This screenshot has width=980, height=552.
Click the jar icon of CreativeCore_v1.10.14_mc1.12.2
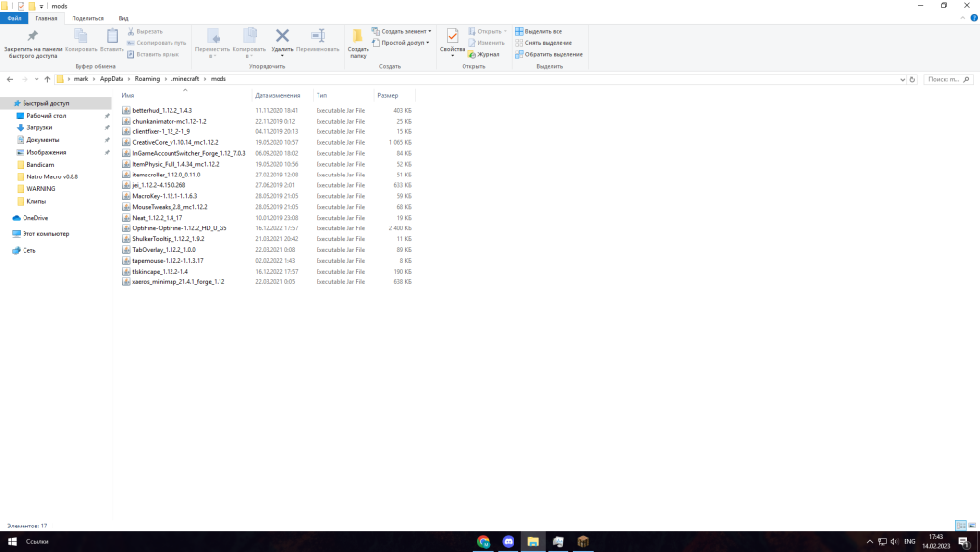(126, 142)
